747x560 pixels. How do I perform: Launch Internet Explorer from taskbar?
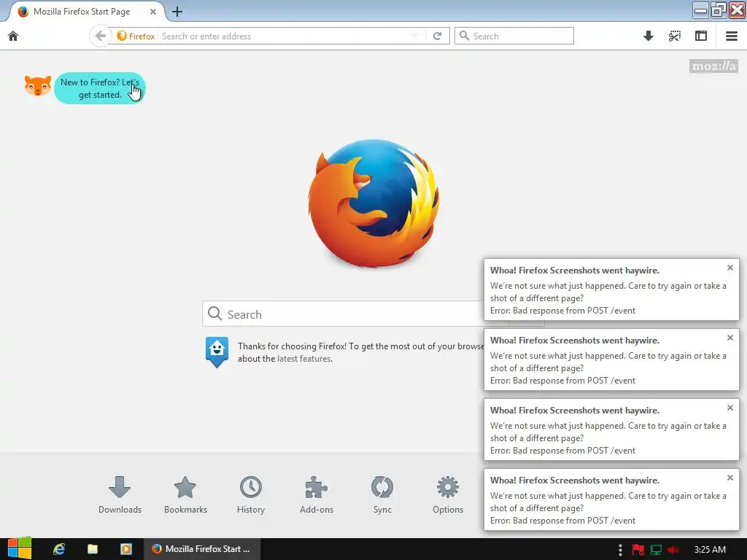[59, 549]
